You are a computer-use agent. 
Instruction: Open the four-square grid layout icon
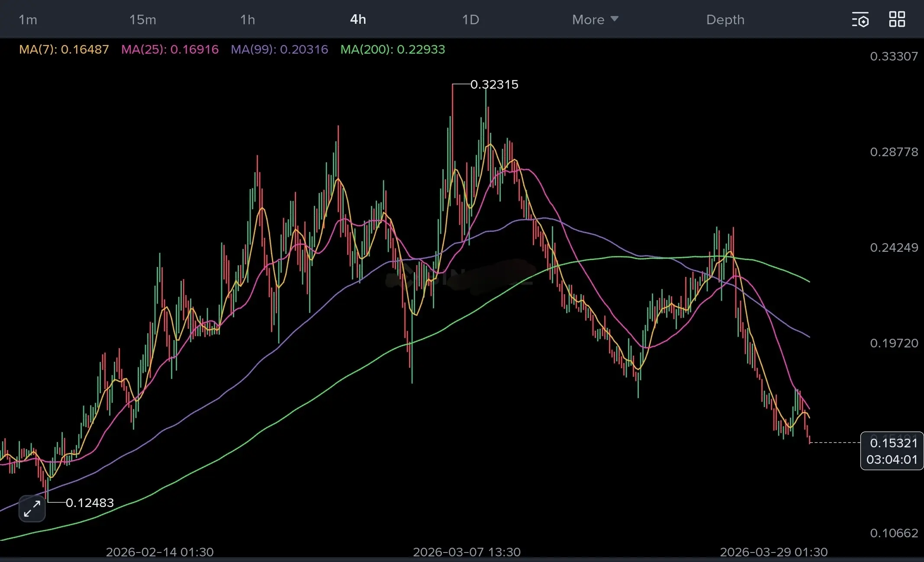pos(897,19)
